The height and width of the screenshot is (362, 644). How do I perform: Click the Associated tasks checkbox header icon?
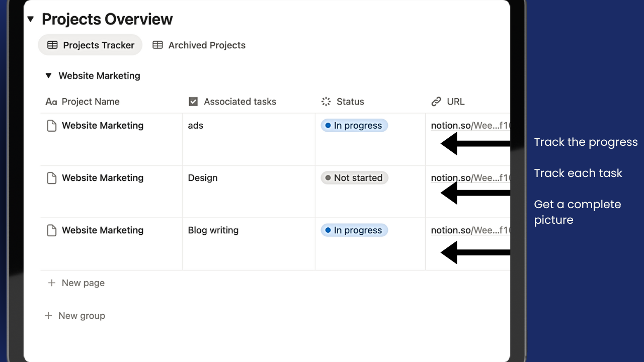[x=193, y=102]
